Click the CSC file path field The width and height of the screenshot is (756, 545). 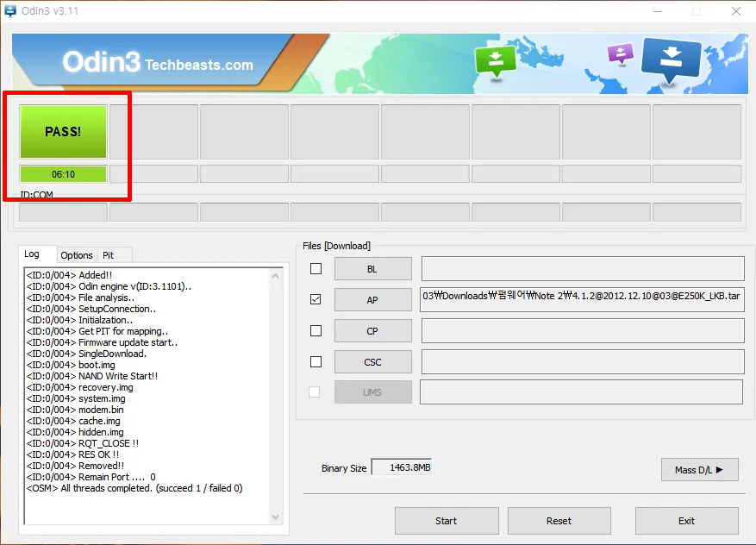click(583, 361)
